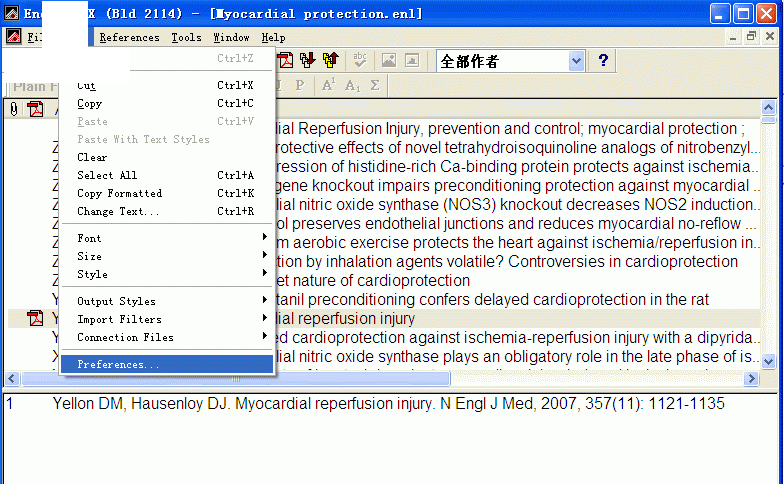
Task: Select reference 'Reperfusion Injury, prevention and control'
Action: coord(510,128)
